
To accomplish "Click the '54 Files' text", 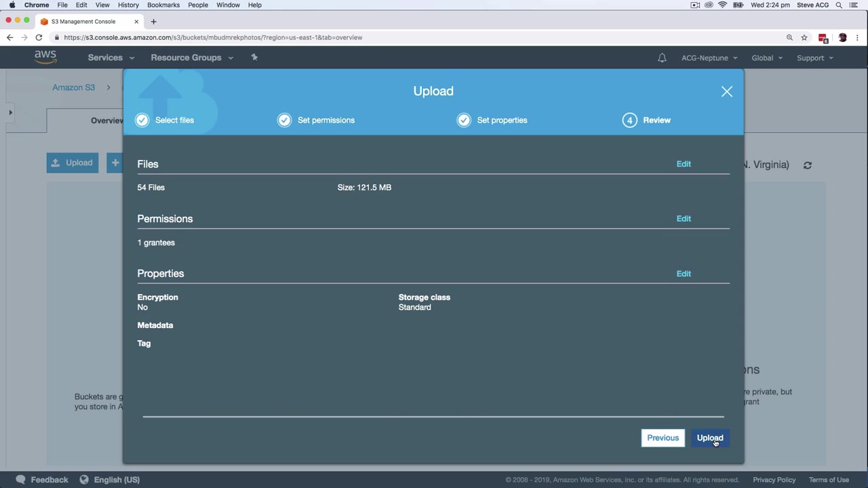I will 151,188.
